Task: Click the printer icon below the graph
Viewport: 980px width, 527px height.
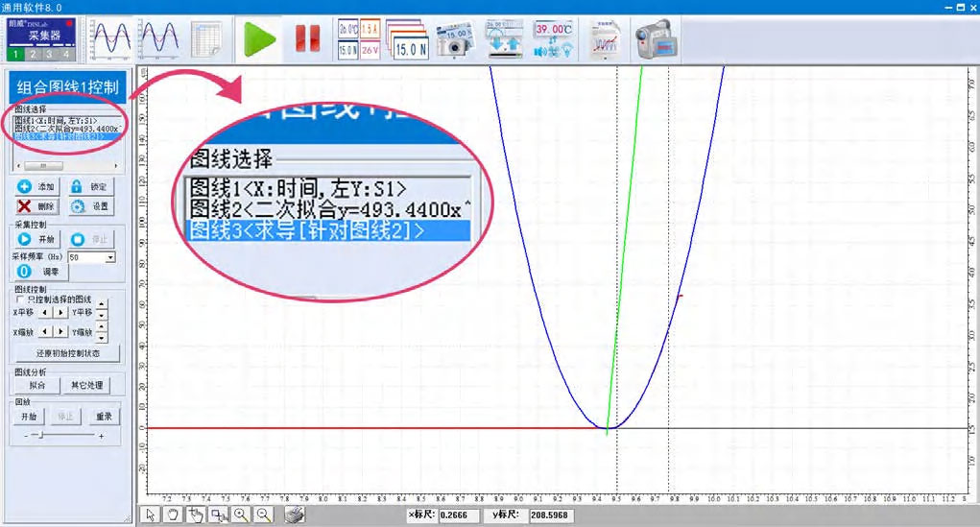Action: pyautogui.click(x=297, y=515)
